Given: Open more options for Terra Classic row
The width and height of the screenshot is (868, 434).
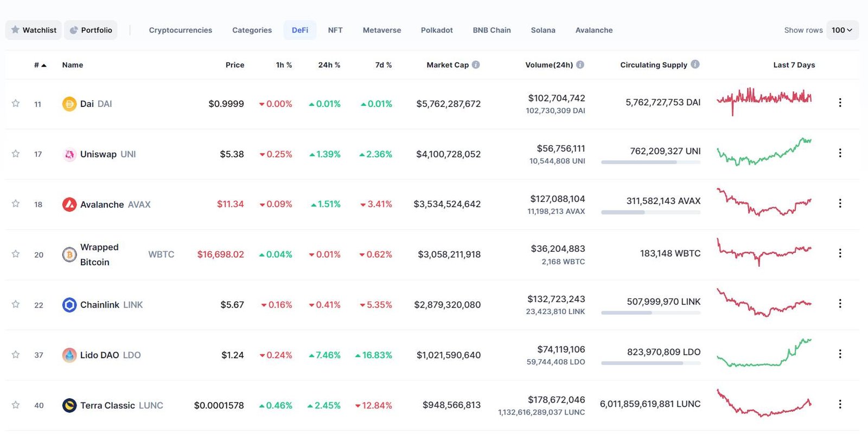Looking at the screenshot, I should 840,404.
